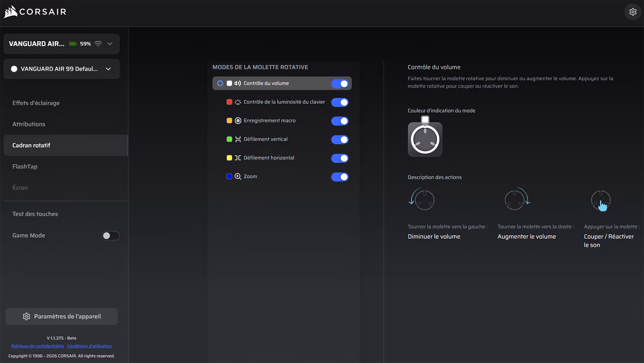
Task: Open Paramètres de l'appareil
Action: tap(62, 316)
